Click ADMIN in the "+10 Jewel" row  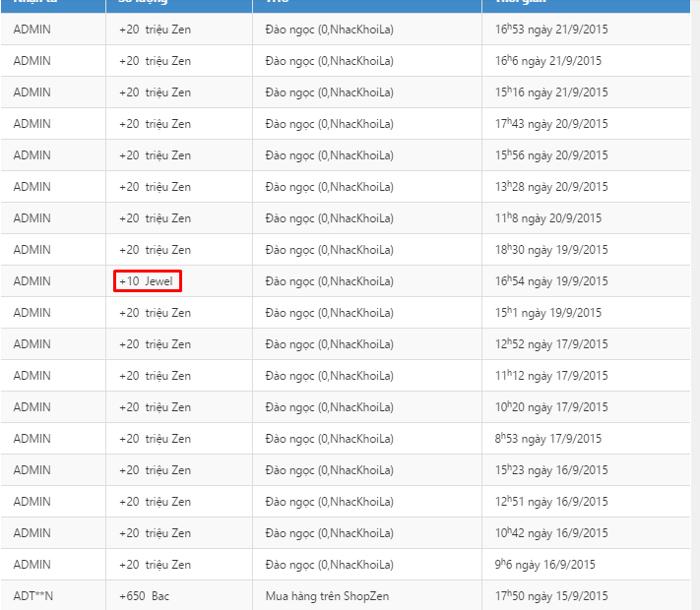point(32,281)
